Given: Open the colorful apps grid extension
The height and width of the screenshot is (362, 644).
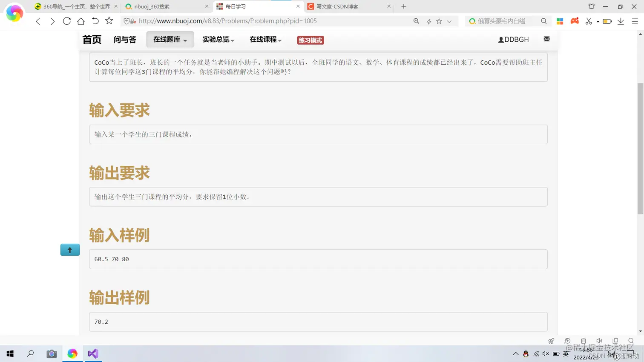Looking at the screenshot, I should [560, 21].
